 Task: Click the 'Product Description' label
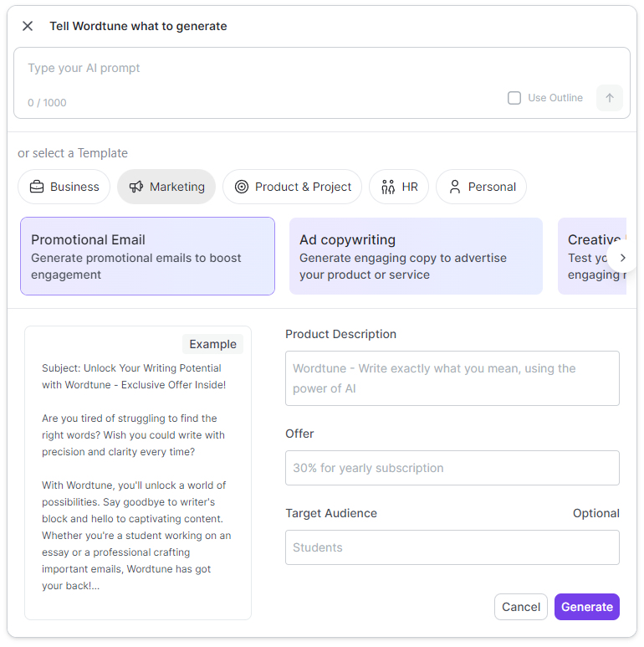pos(340,334)
